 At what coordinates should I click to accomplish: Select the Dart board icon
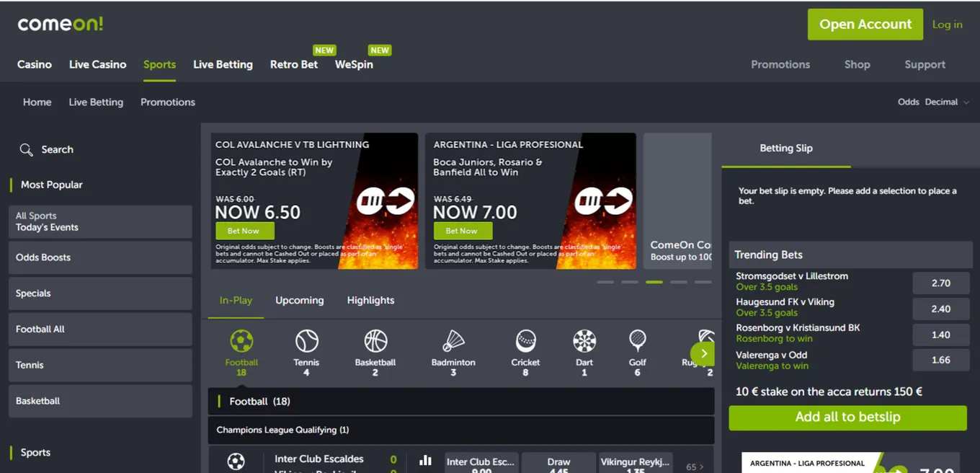tap(584, 341)
